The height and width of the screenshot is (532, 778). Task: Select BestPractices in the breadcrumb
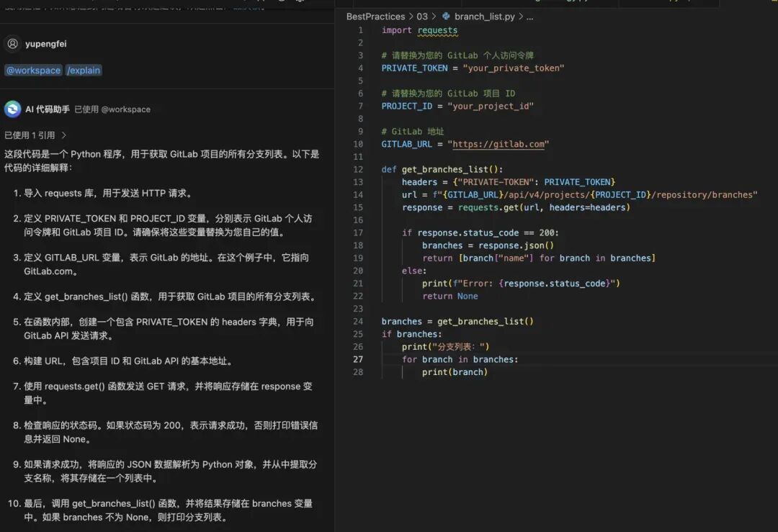[375, 17]
